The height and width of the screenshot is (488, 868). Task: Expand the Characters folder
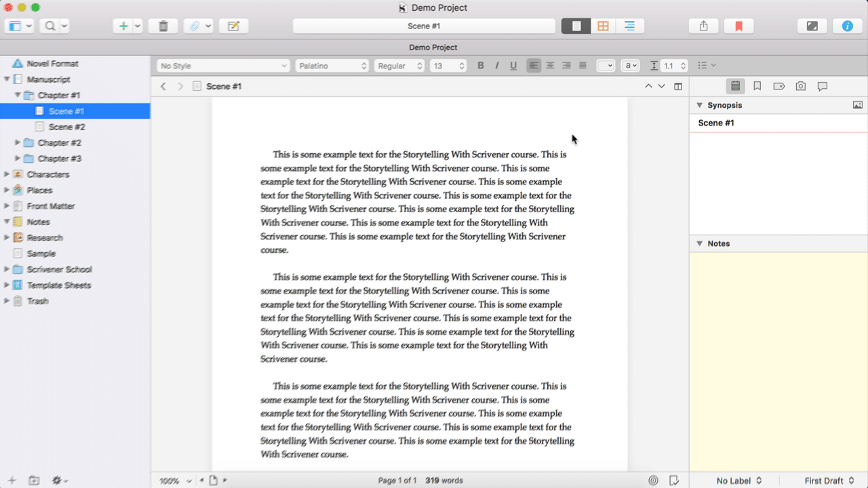(x=7, y=174)
